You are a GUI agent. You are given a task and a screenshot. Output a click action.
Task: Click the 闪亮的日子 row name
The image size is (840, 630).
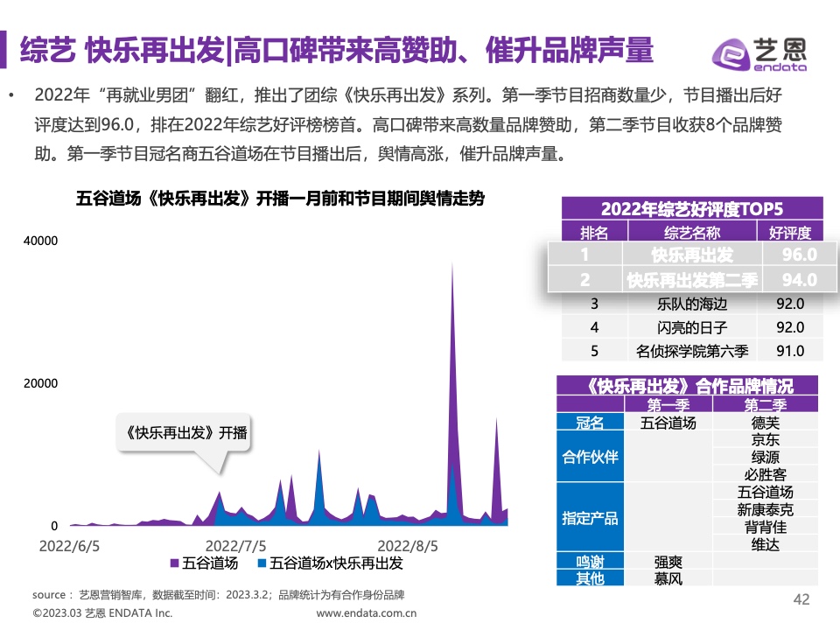click(x=691, y=327)
